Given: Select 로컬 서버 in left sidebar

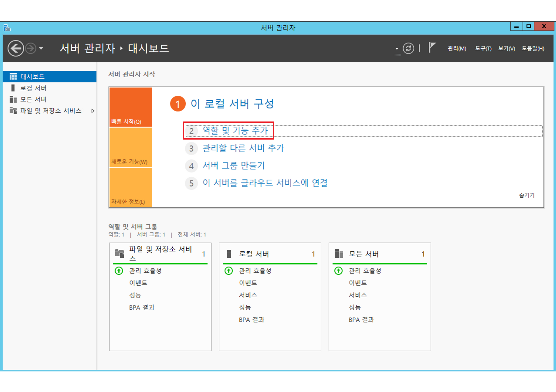Looking at the screenshot, I should [x=33, y=88].
